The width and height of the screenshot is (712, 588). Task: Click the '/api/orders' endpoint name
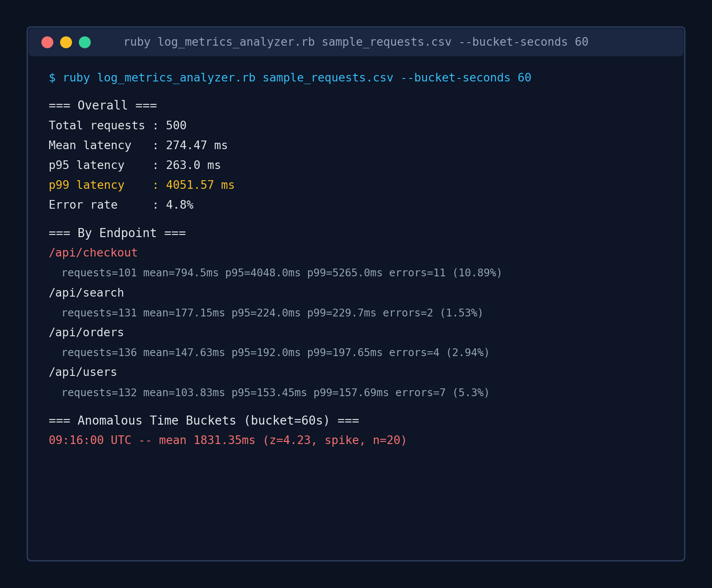[86, 332]
